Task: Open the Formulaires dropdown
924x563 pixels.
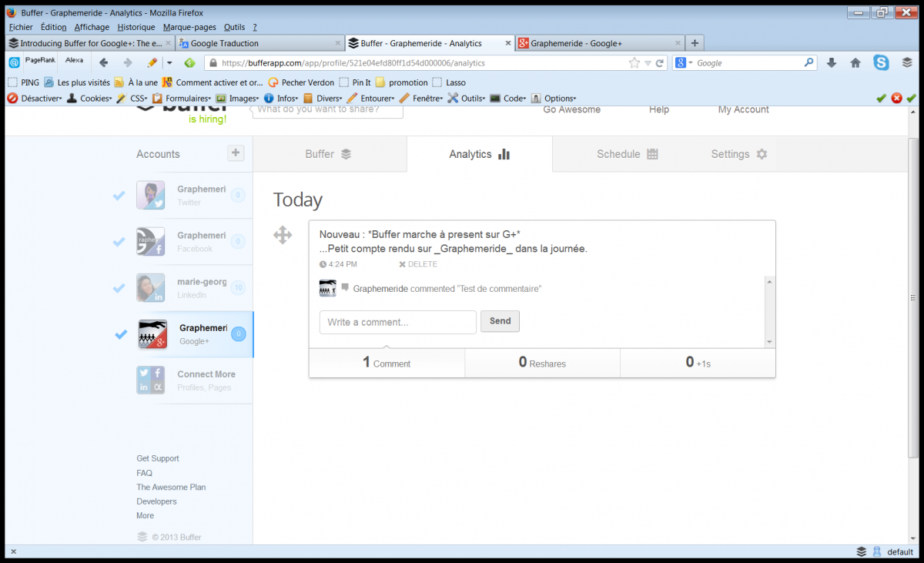Action: click(182, 99)
